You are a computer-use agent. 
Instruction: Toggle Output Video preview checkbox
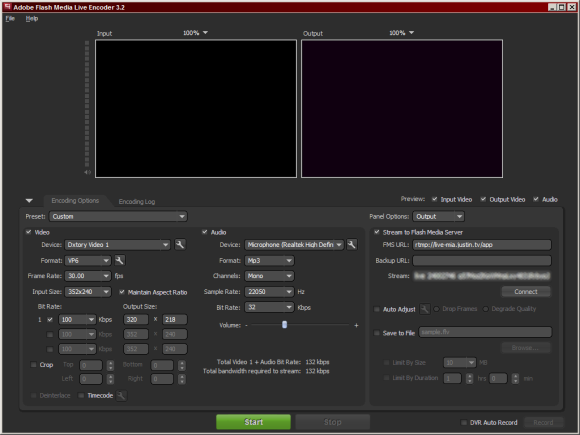coord(483,199)
